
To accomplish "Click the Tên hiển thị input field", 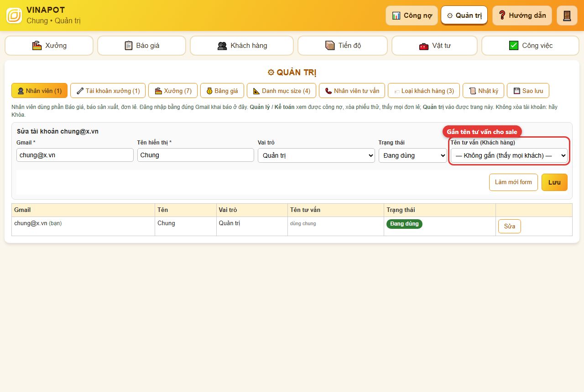I will click(x=196, y=155).
